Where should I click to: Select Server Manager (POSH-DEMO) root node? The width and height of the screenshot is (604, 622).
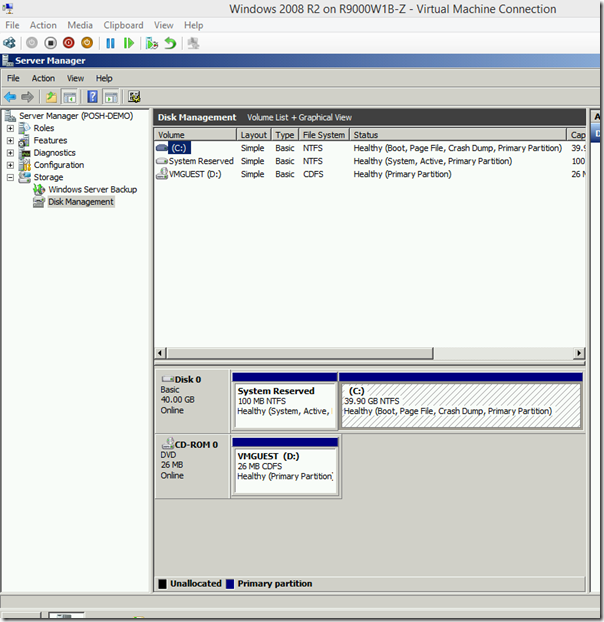tap(76, 116)
